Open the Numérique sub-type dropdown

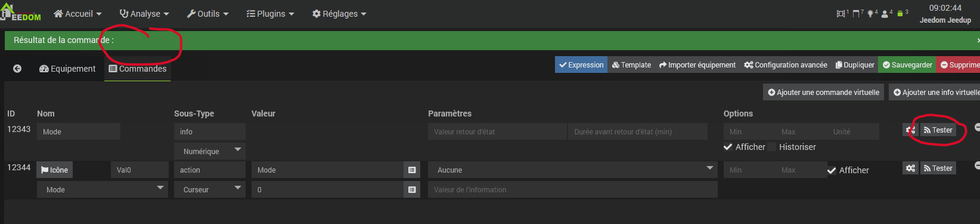coord(210,151)
